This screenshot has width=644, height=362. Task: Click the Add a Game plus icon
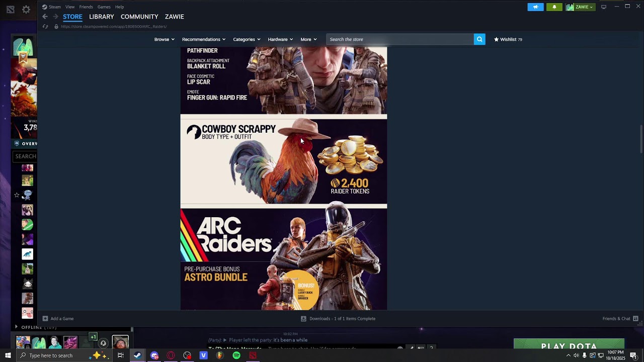click(45, 318)
